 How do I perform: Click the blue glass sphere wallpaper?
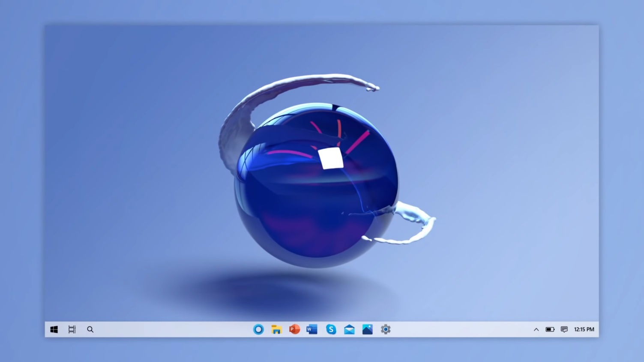pyautogui.click(x=316, y=185)
